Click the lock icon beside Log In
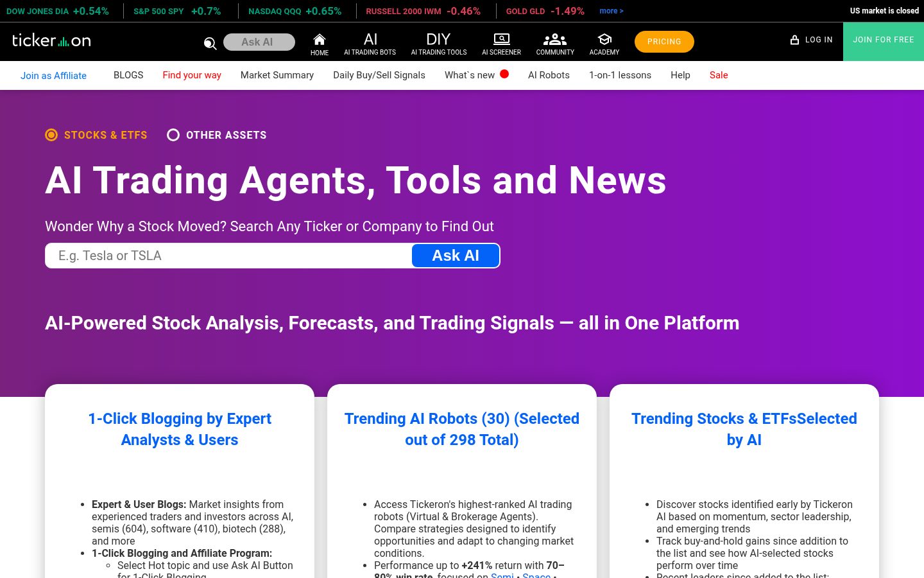 pos(794,40)
